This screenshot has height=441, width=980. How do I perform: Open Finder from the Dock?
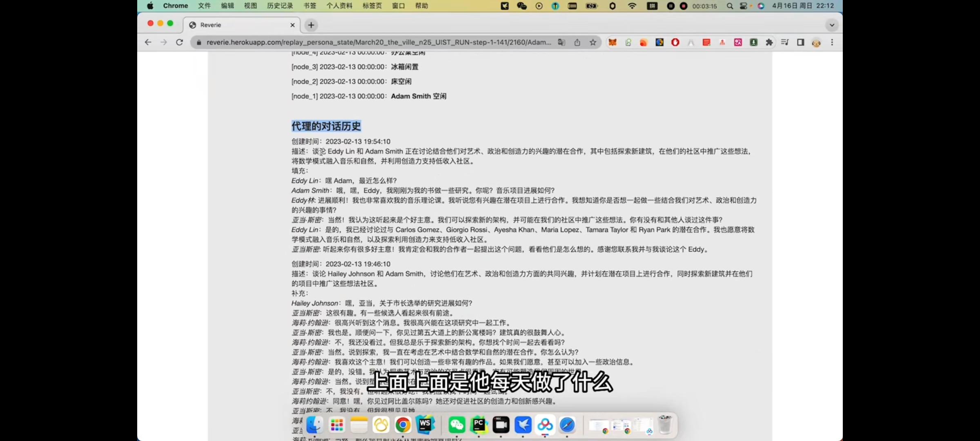tap(314, 425)
